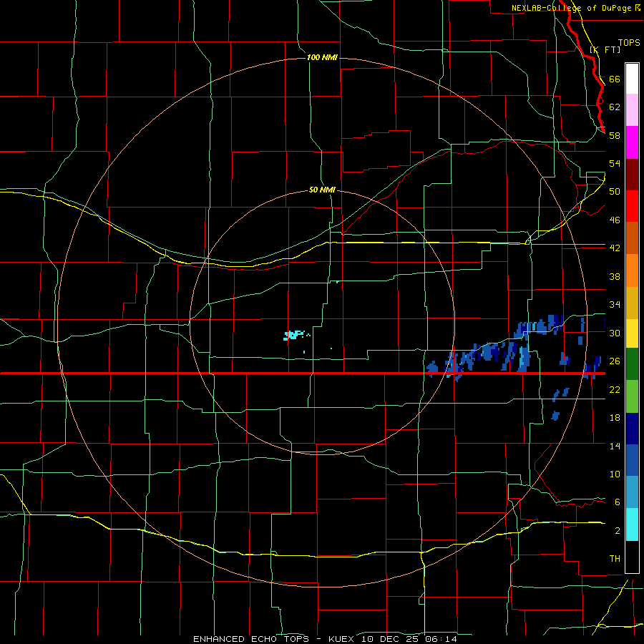Click the legend value 42

[615, 248]
